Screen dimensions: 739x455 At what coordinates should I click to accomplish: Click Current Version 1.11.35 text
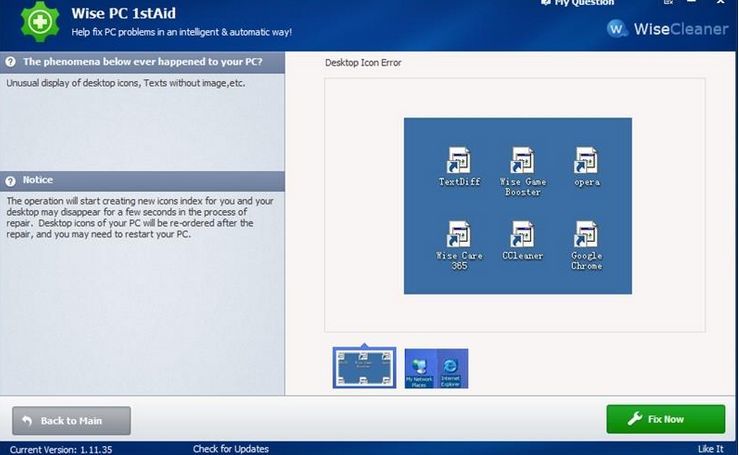pos(61,449)
